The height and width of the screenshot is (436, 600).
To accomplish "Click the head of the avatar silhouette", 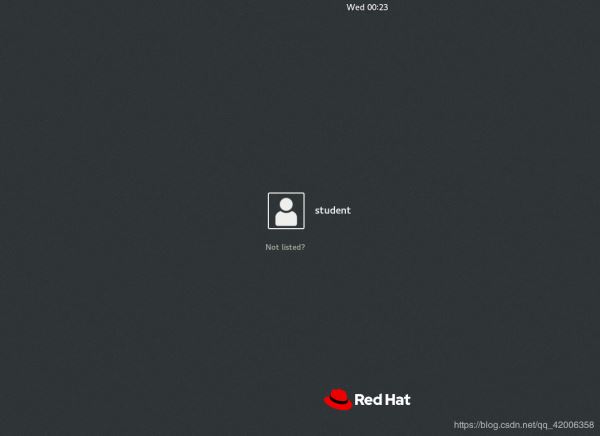I will tap(286, 204).
